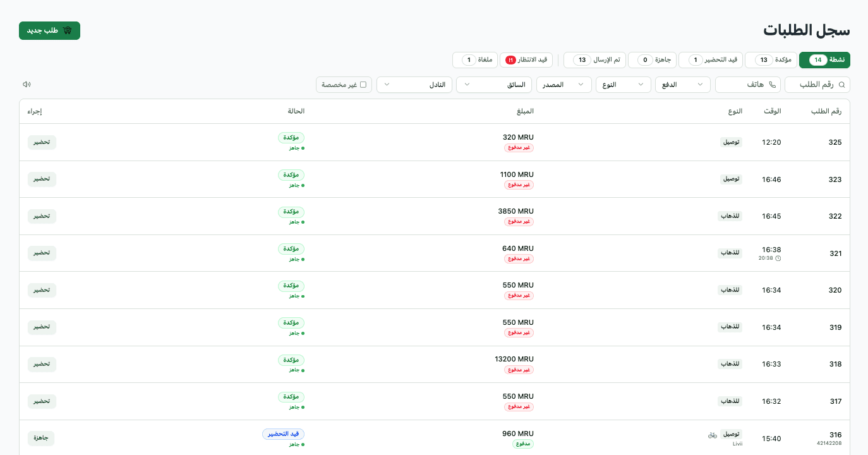Expand the السائق dropdown
Viewport: 868px width, 455px height.
pos(494,85)
